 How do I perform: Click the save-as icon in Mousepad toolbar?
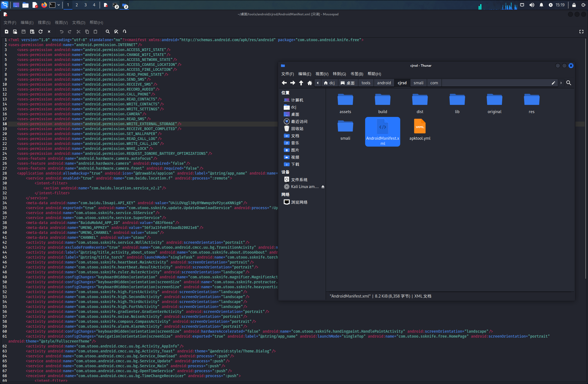(32, 32)
